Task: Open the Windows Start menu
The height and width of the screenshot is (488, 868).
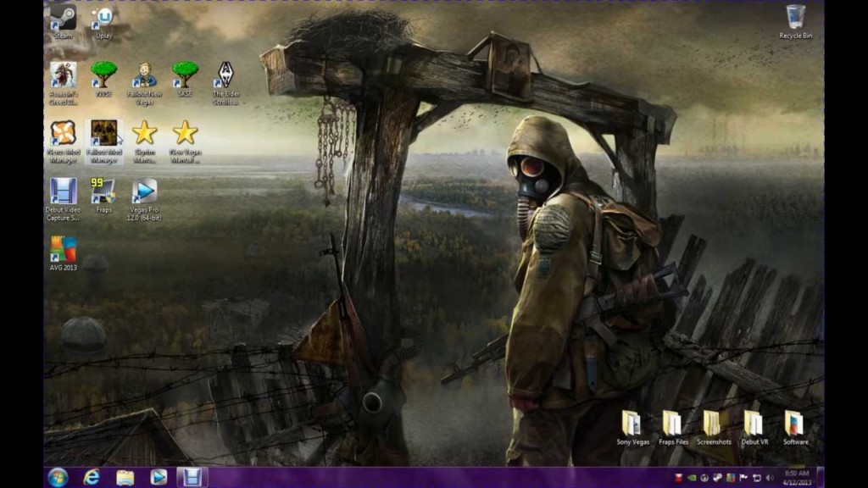Action: (x=58, y=477)
